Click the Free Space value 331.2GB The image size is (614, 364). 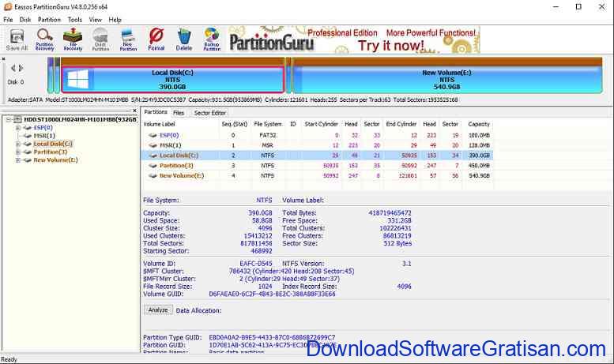click(399, 221)
